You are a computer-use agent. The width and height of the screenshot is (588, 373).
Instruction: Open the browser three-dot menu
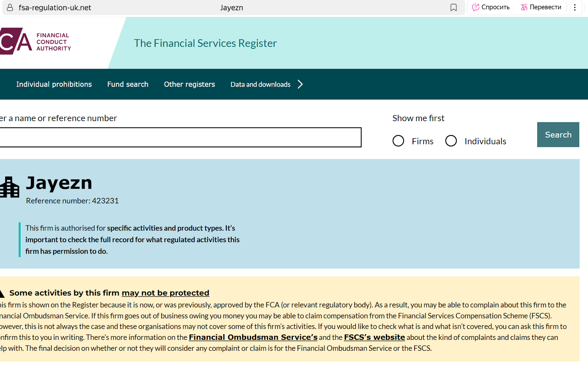click(x=575, y=7)
